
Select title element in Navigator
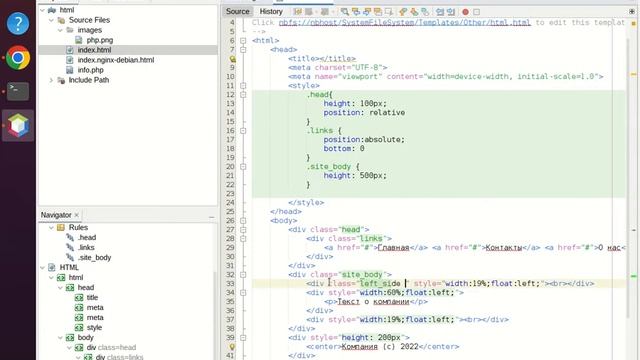pyautogui.click(x=92, y=298)
